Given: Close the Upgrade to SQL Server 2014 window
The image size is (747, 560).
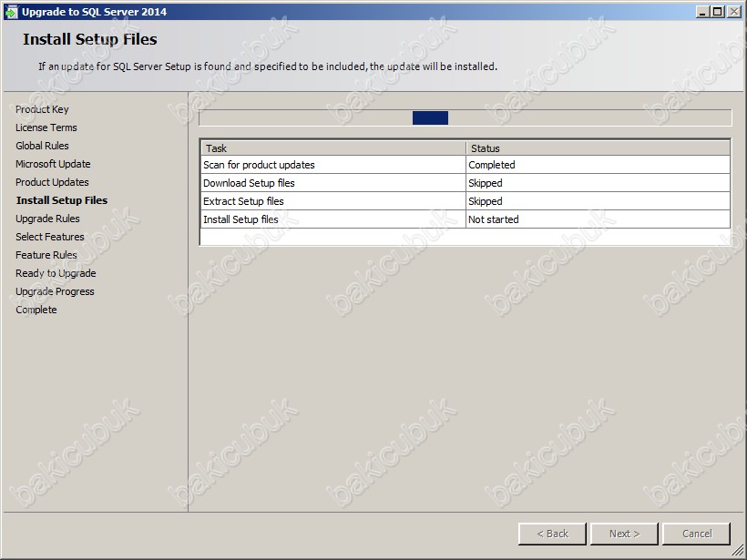Looking at the screenshot, I should tap(733, 12).
